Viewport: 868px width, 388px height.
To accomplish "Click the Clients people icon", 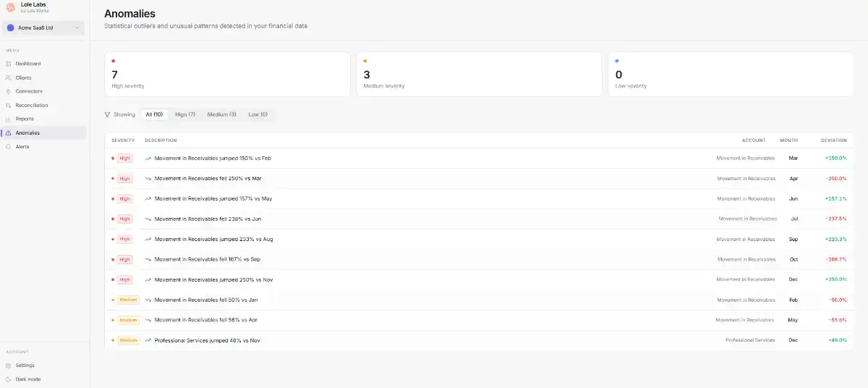I will pyautogui.click(x=9, y=77).
